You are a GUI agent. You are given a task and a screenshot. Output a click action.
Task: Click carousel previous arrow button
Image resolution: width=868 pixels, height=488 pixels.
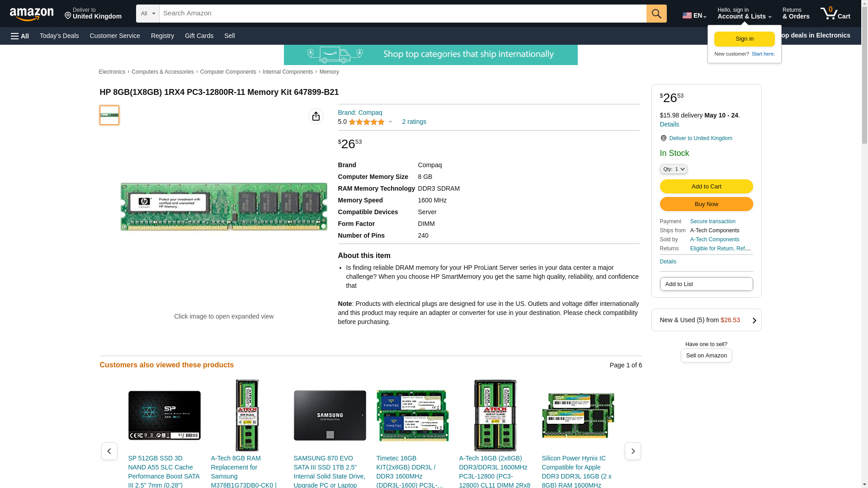click(x=109, y=451)
